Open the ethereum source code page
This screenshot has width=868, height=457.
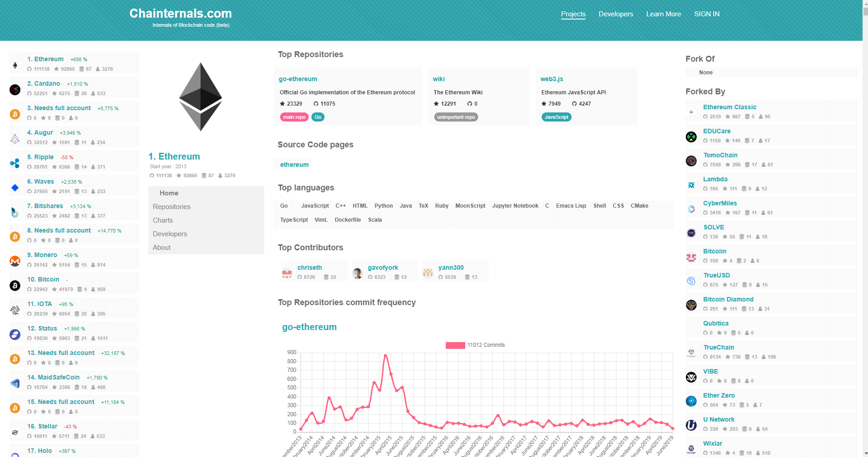coord(294,165)
